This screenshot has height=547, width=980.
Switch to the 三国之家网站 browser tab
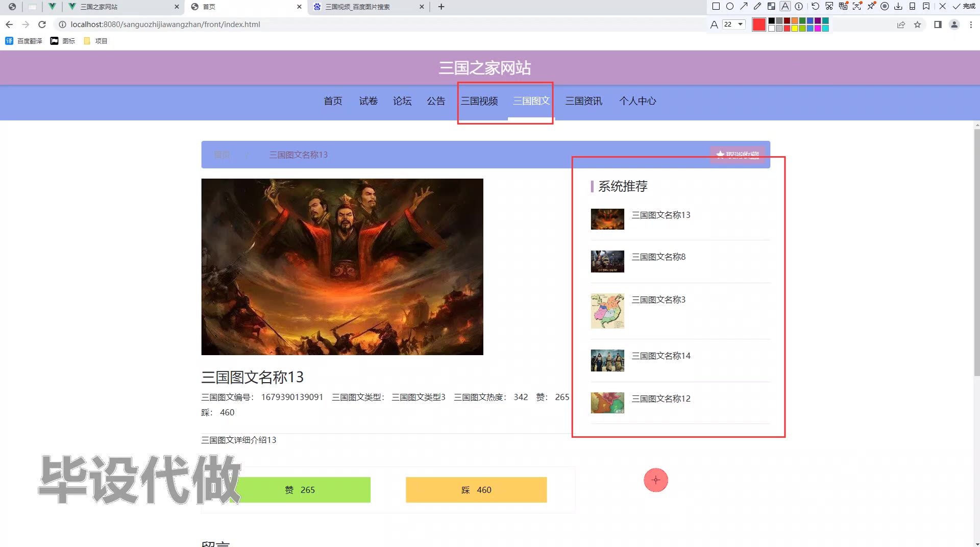click(x=123, y=7)
